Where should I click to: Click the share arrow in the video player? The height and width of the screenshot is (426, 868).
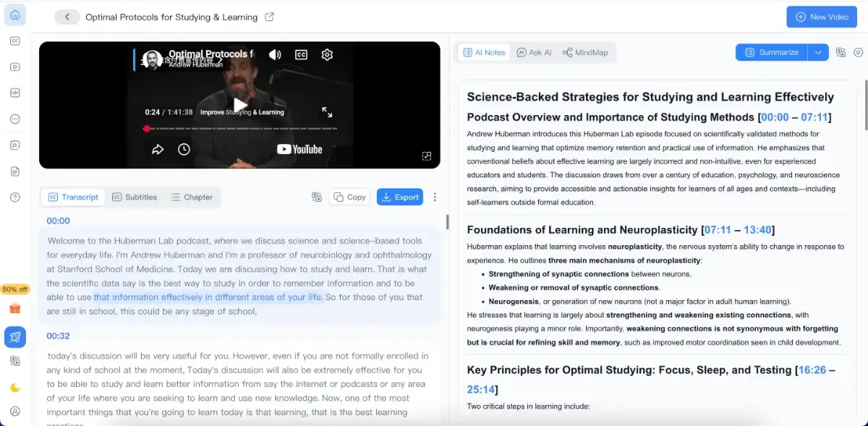[158, 149]
